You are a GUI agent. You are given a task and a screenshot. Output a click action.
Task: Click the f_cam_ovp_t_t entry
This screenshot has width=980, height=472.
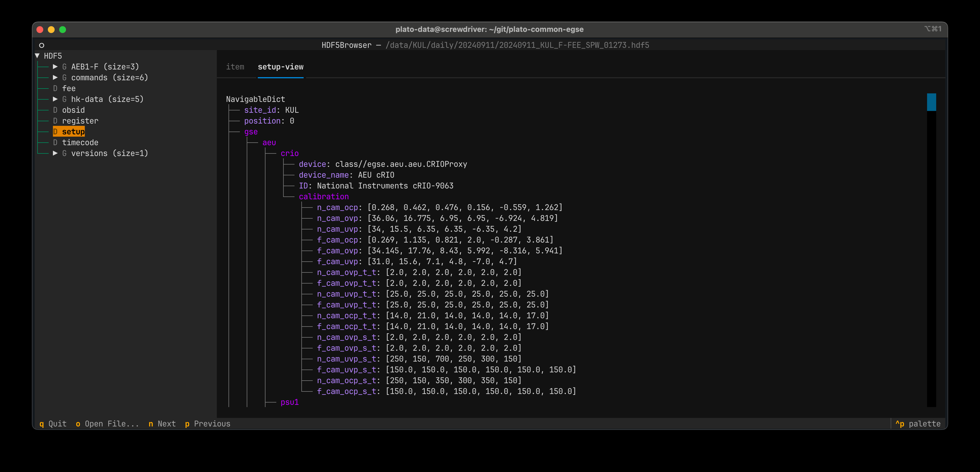[x=419, y=283]
